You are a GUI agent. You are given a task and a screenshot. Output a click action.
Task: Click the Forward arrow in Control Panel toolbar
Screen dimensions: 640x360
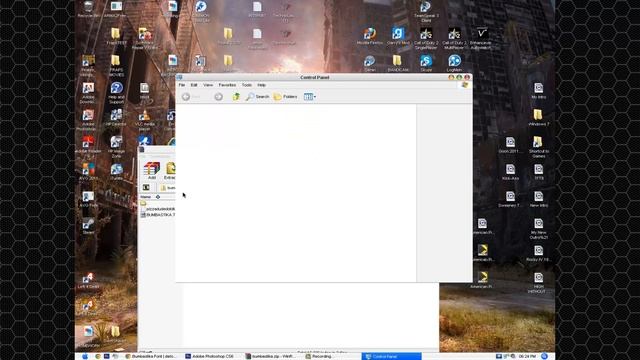[218, 97]
